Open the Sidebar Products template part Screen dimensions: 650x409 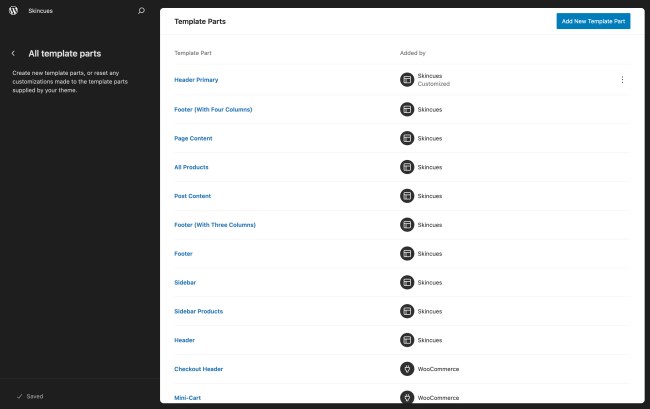pos(198,311)
